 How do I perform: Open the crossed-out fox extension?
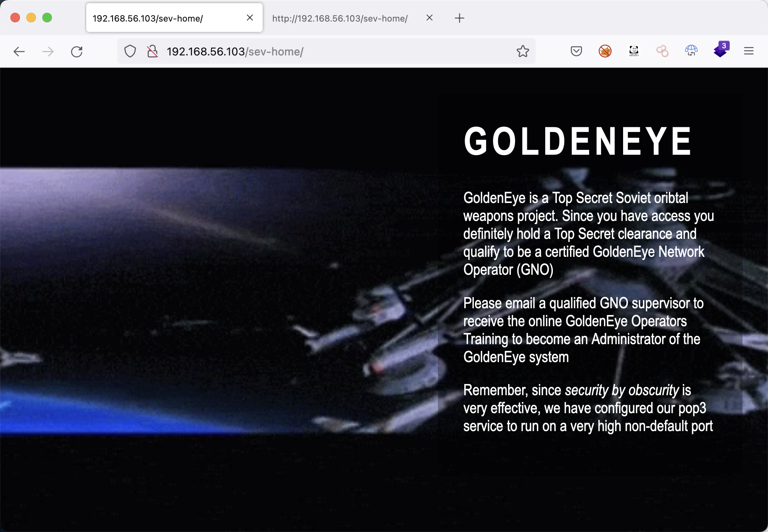point(605,51)
